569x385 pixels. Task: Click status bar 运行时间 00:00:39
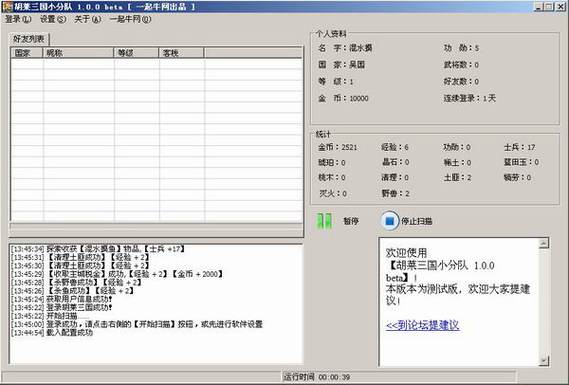[x=317, y=377]
